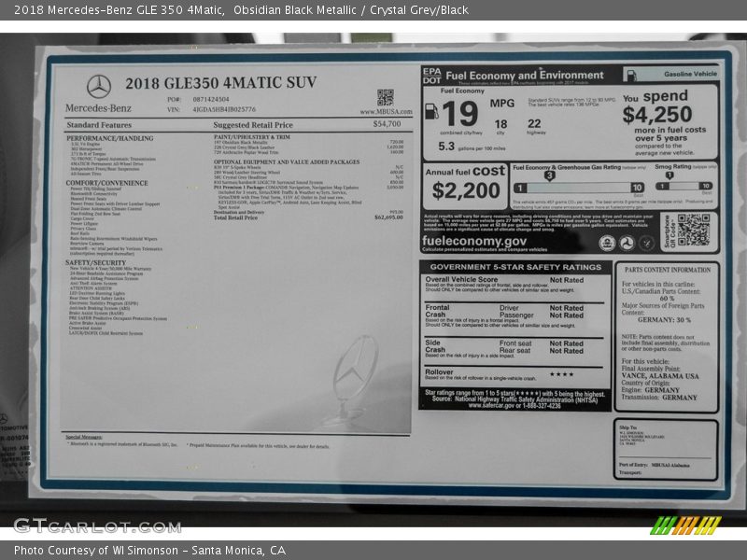Image resolution: width=747 pixels, height=560 pixels.
Task: Click the '$54,700' base price
Action: click(387, 124)
